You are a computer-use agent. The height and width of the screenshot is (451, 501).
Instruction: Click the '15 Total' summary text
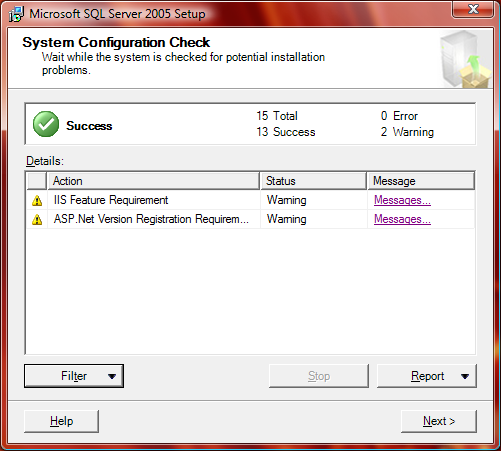[277, 116]
